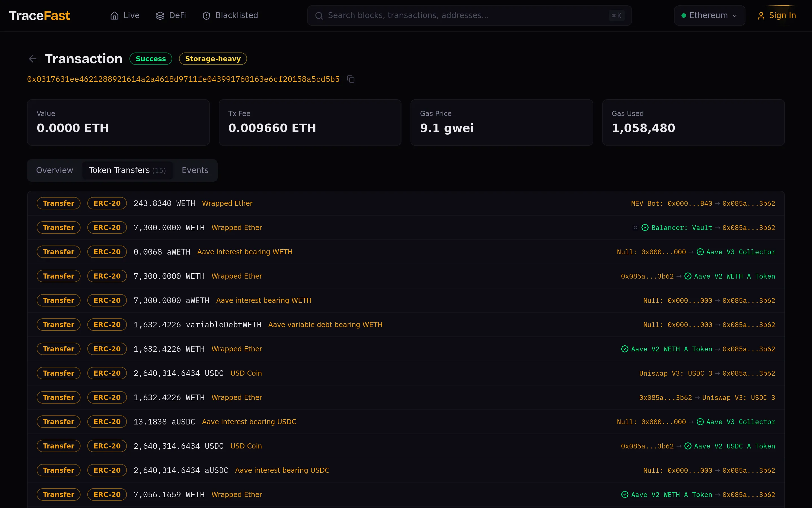
Task: Click the Gas Price value 9.1 gwei
Action: 447,128
